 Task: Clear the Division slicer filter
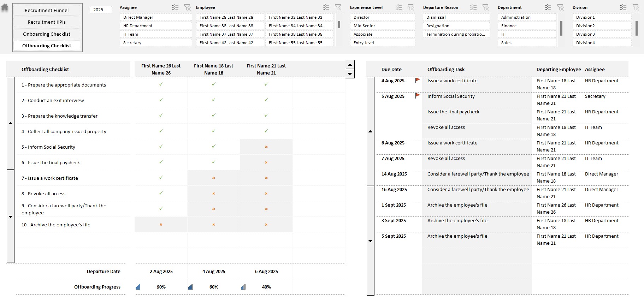(x=636, y=7)
